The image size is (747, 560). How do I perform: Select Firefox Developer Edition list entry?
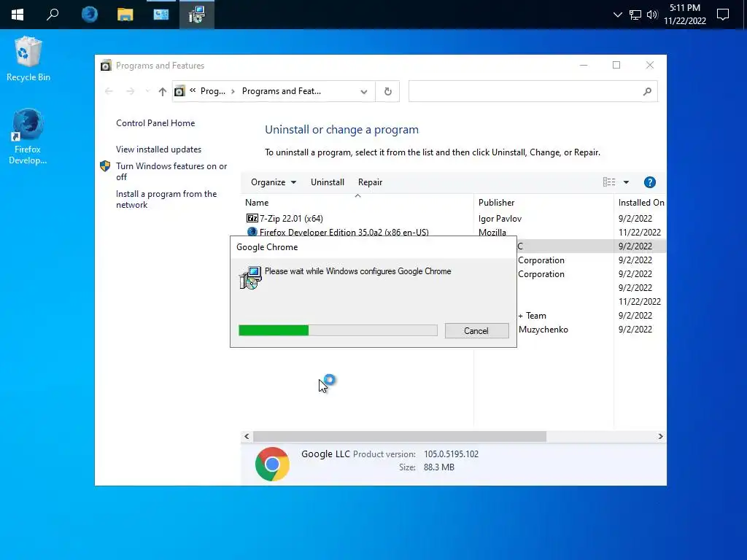pyautogui.click(x=344, y=233)
